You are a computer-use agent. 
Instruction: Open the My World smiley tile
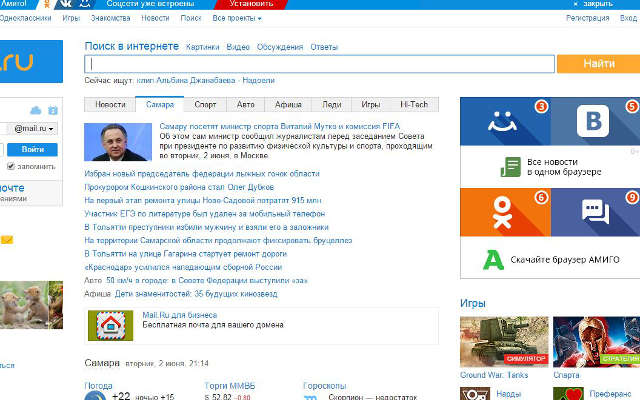(x=505, y=121)
